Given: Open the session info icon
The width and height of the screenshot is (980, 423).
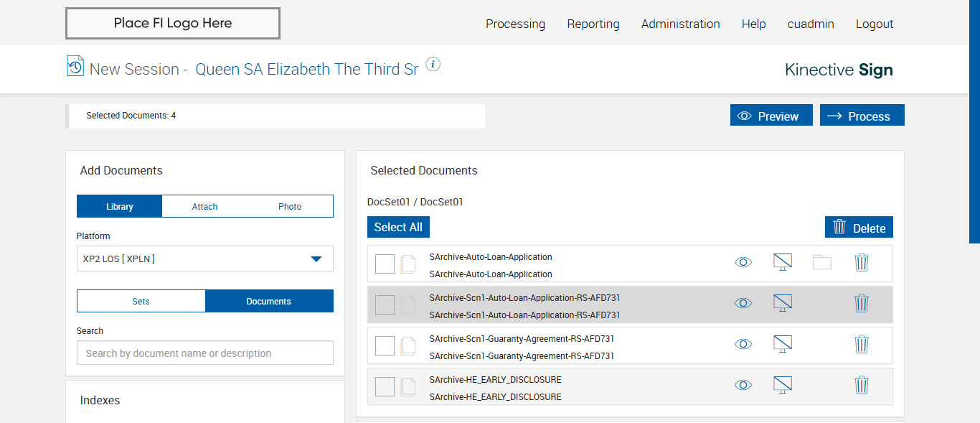Looking at the screenshot, I should coord(433,65).
